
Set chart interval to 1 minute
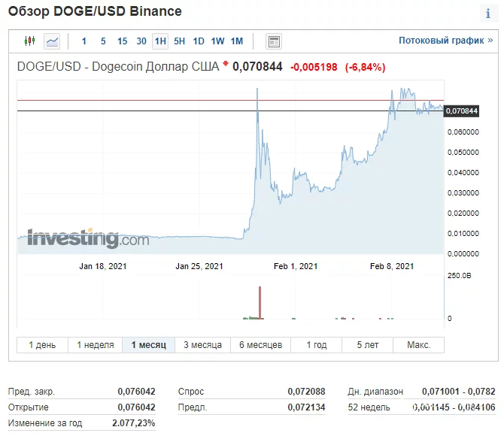point(84,41)
